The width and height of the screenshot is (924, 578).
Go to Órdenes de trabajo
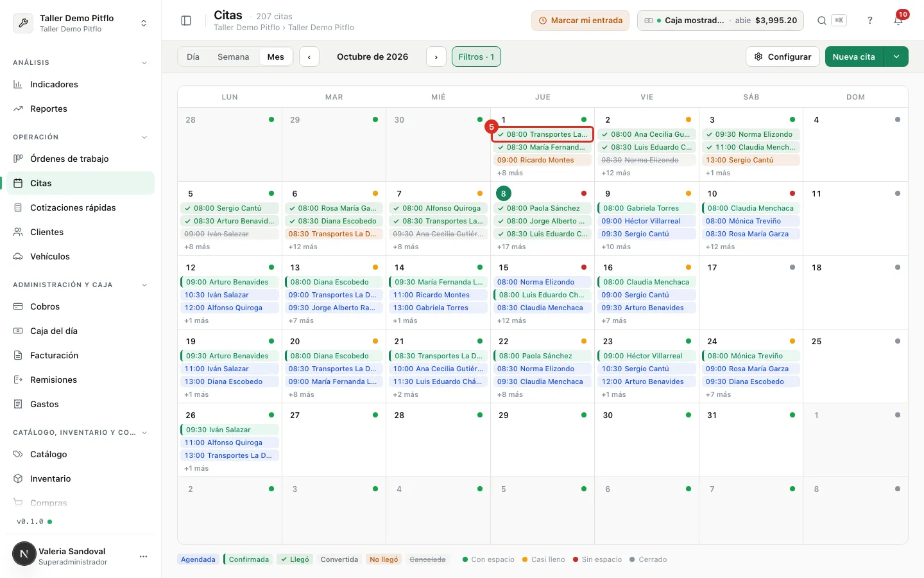(80, 159)
